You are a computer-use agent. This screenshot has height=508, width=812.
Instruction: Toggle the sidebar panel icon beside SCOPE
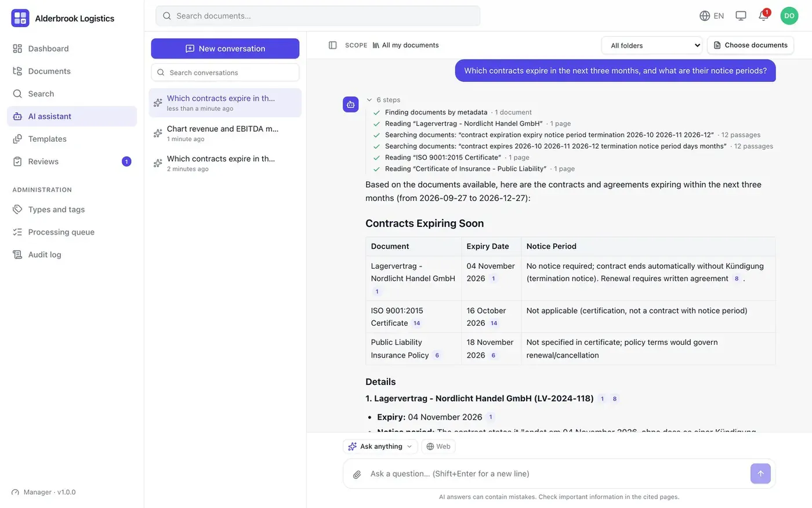[x=332, y=45]
